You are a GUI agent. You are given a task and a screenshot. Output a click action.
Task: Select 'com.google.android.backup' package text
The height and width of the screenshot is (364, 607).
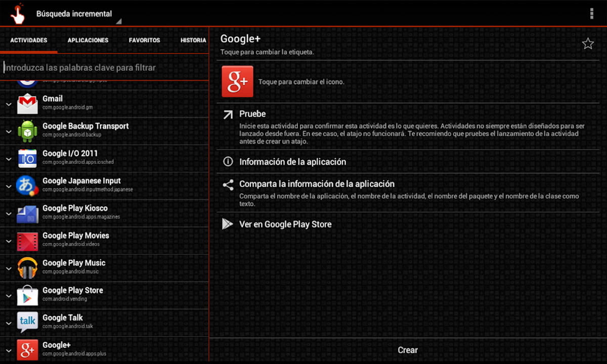coord(72,135)
